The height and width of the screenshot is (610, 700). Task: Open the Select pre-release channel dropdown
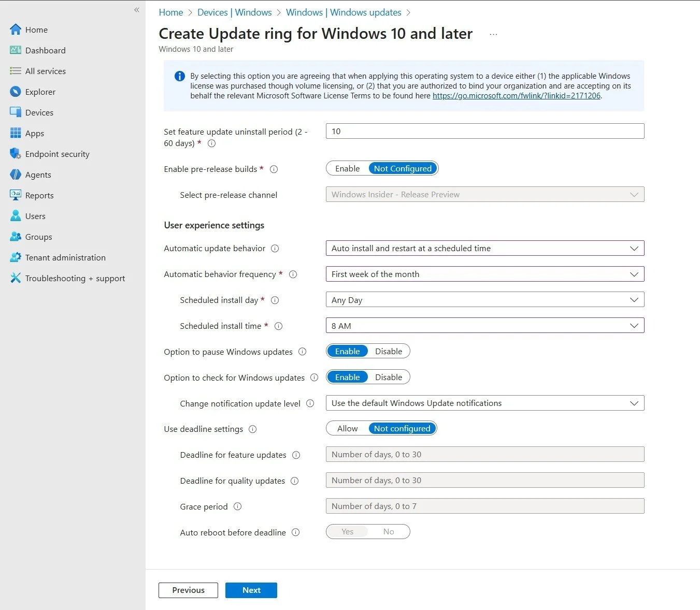pos(485,195)
